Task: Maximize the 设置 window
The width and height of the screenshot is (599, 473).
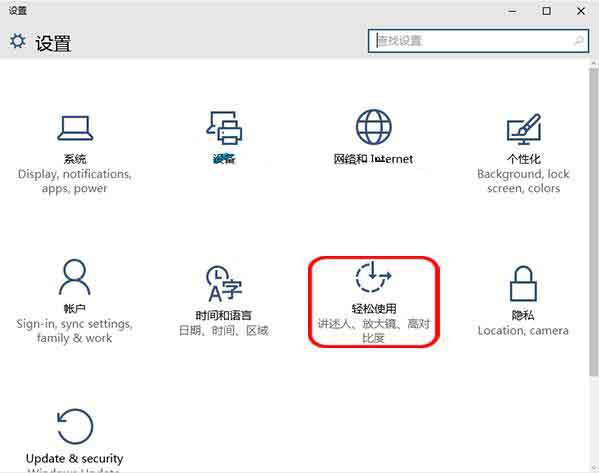Action: (x=547, y=11)
